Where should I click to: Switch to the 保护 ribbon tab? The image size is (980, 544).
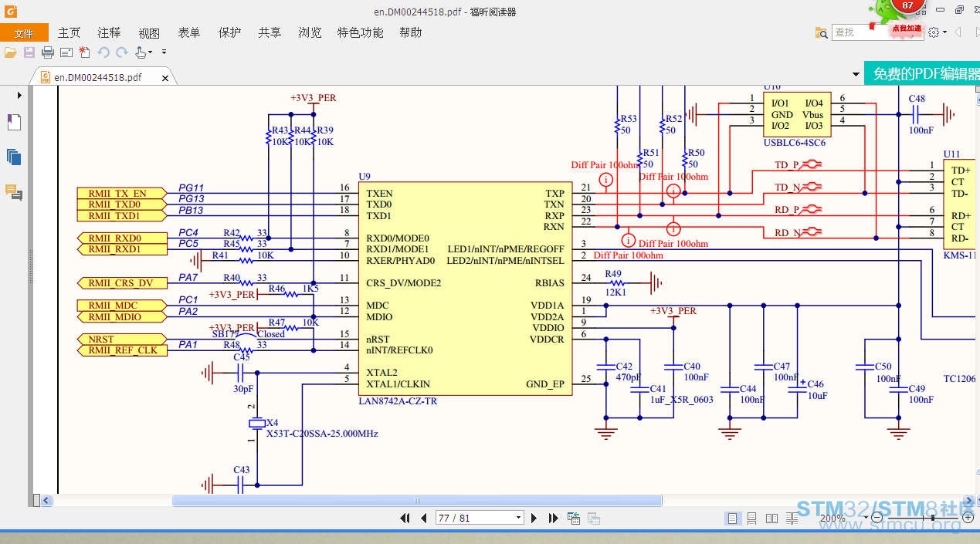(x=229, y=32)
